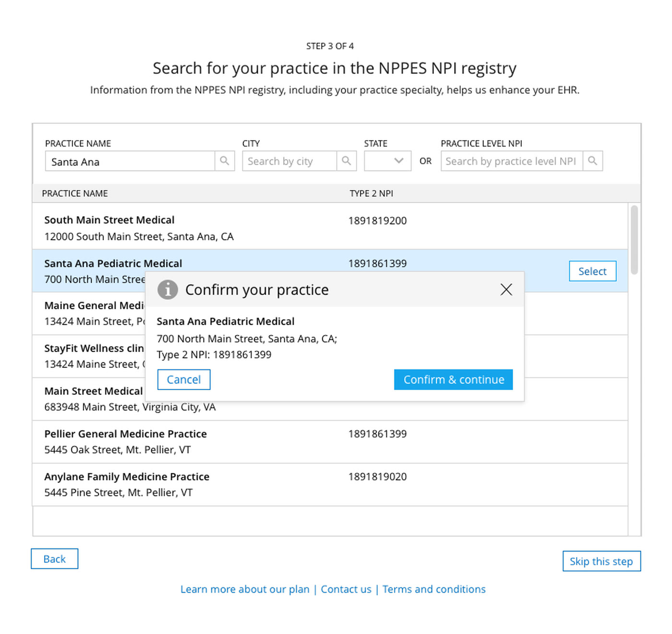The height and width of the screenshot is (634, 672).
Task: Click the TYPE 2 NPI column header
Action: 371,193
